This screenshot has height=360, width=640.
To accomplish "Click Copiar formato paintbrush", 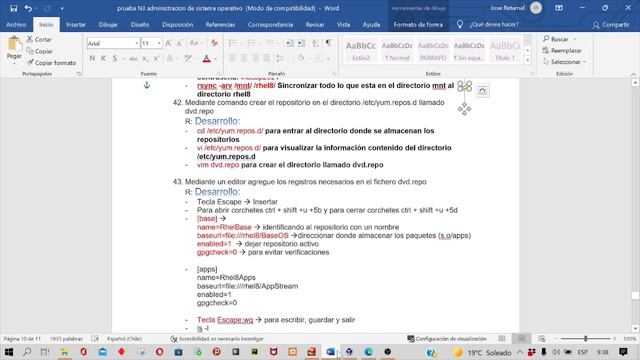I will coord(51,62).
